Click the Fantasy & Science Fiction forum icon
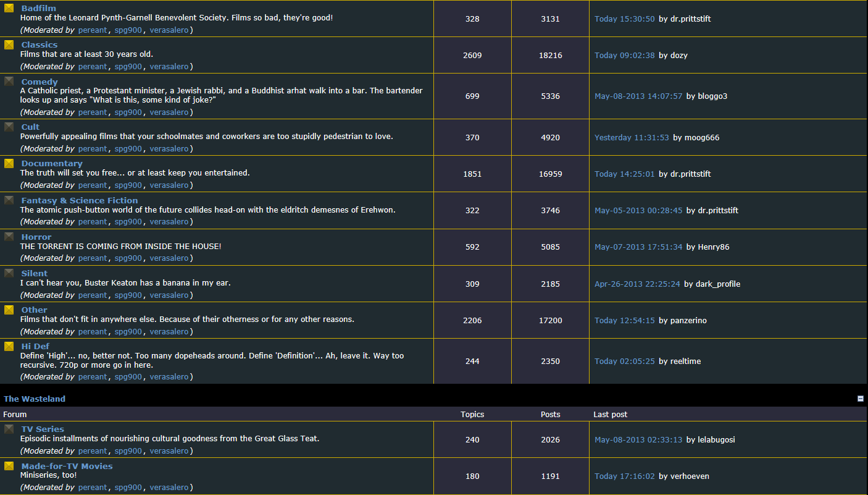 click(x=9, y=200)
